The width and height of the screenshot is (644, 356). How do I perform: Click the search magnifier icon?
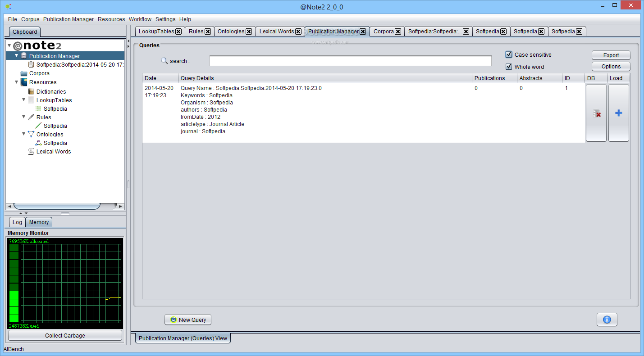(x=164, y=60)
